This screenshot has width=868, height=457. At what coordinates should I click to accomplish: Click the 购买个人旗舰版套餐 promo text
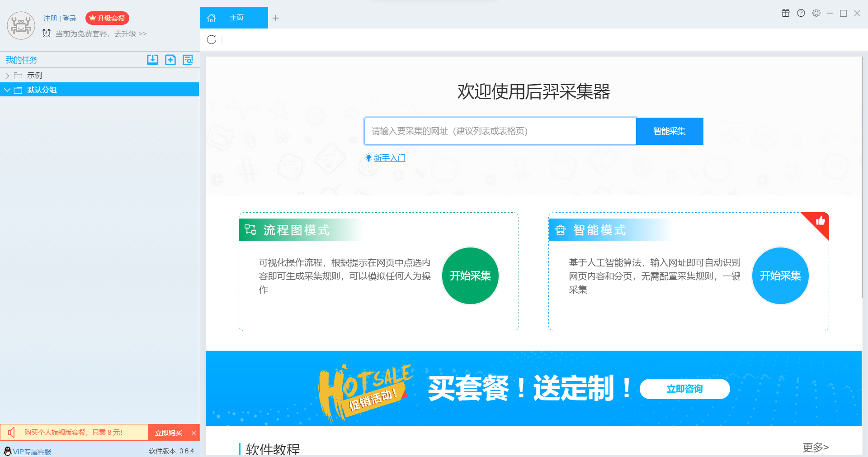(73, 433)
